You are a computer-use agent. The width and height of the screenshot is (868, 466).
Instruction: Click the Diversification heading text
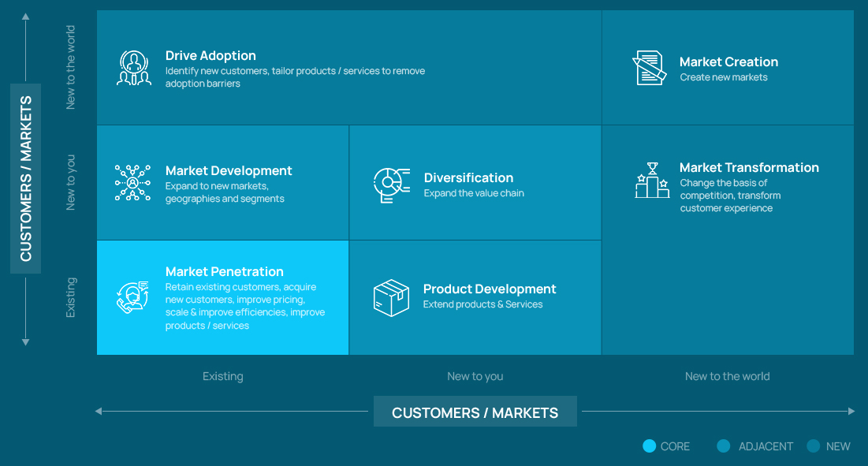[468, 178]
